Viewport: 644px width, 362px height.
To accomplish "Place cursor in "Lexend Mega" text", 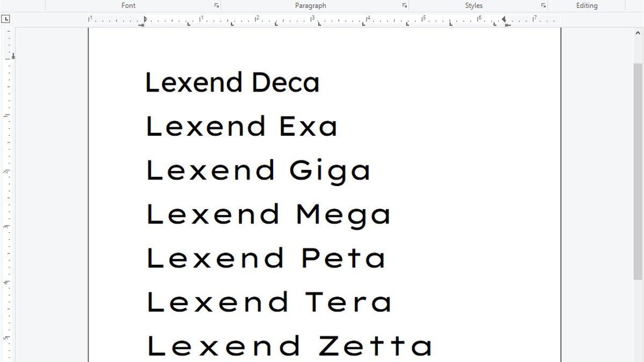I will click(x=268, y=215).
